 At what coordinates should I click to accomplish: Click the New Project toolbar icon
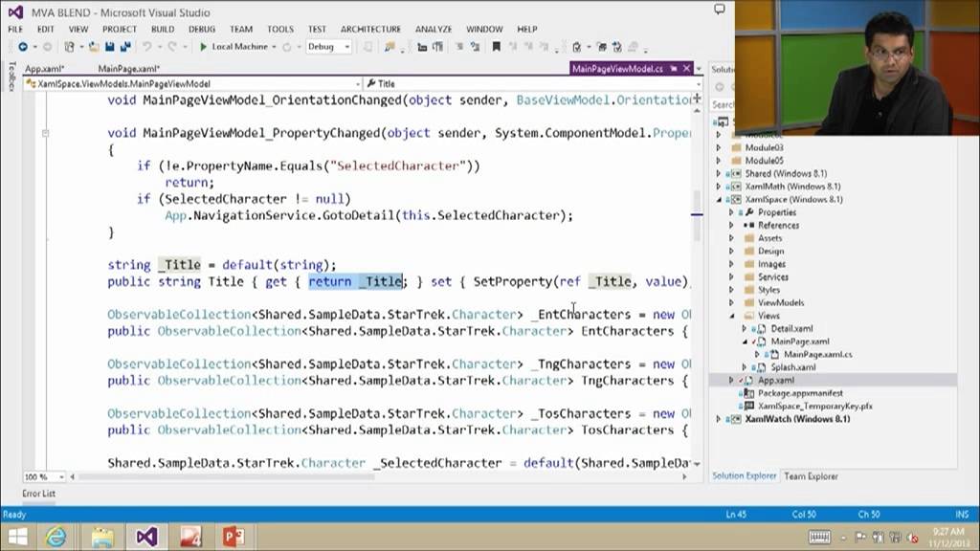pos(69,47)
